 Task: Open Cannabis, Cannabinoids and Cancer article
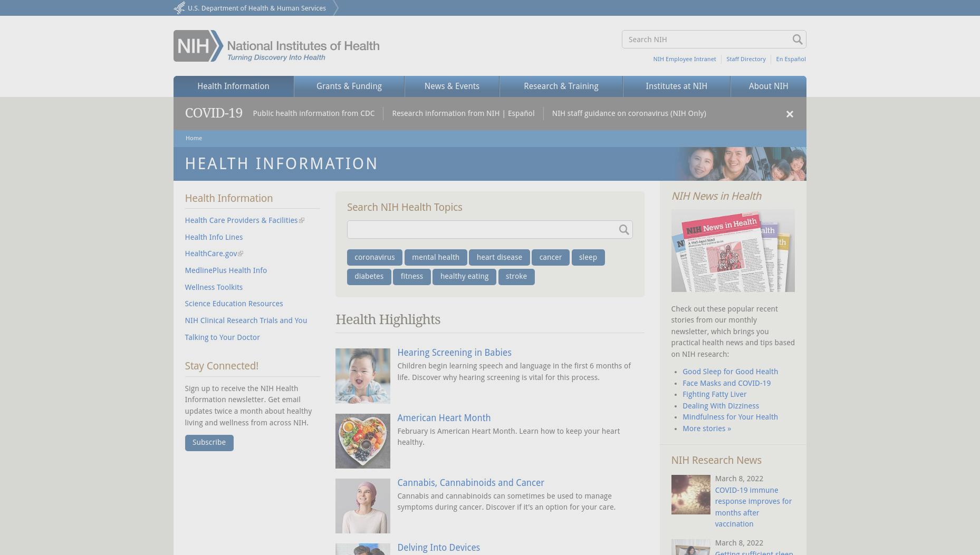click(x=470, y=483)
